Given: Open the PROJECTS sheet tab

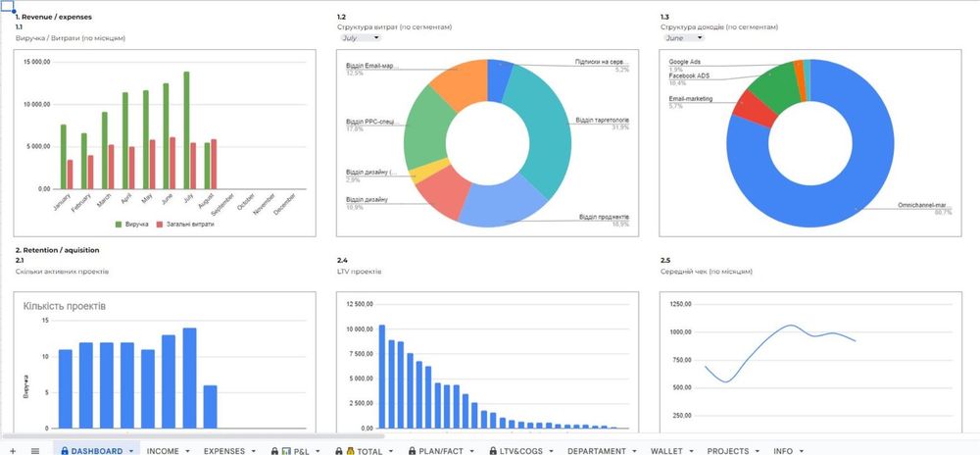Looking at the screenshot, I should [727, 451].
